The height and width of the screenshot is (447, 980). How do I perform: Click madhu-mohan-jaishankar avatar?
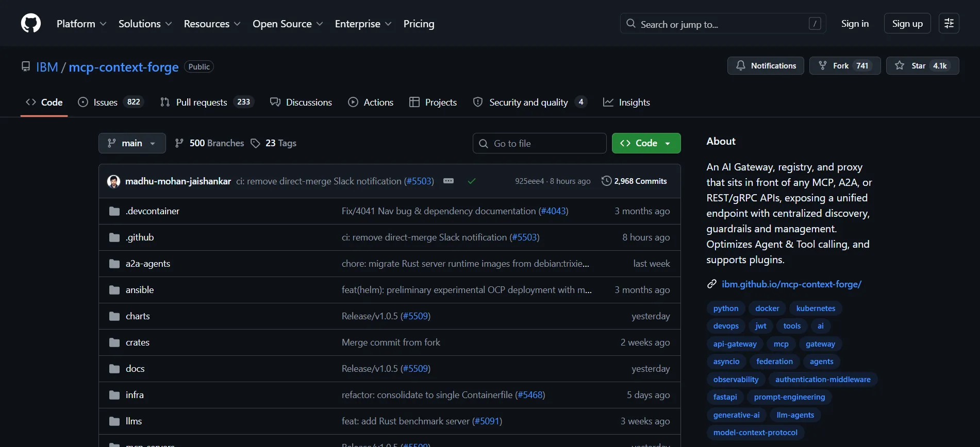(x=113, y=181)
